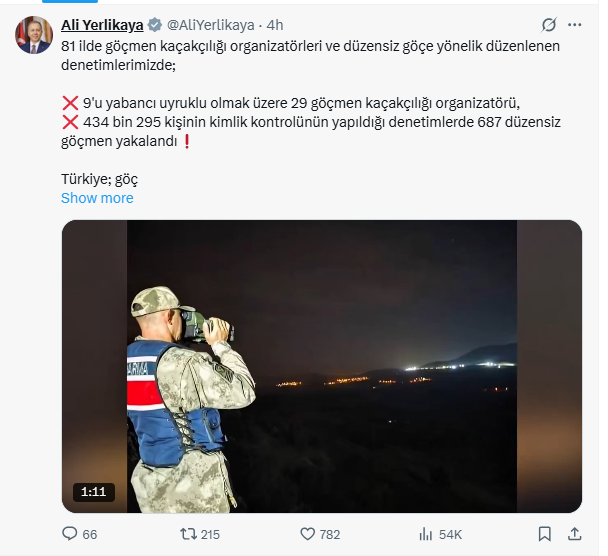
Task: Click the 1:11 video duration badge
Action: tap(93, 492)
